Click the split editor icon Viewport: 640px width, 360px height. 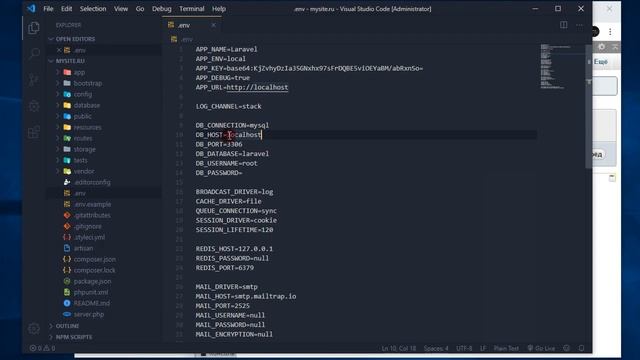tap(564, 25)
